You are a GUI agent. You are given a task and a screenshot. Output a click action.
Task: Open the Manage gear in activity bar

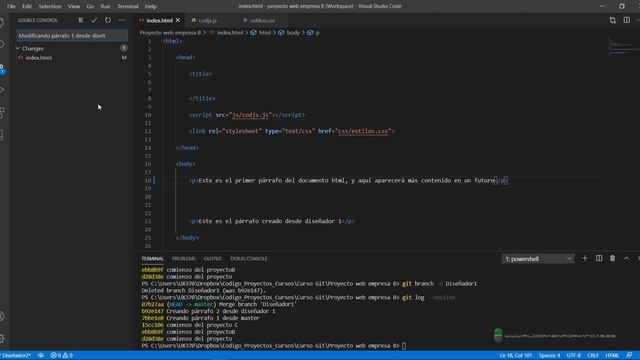pyautogui.click(x=2, y=338)
